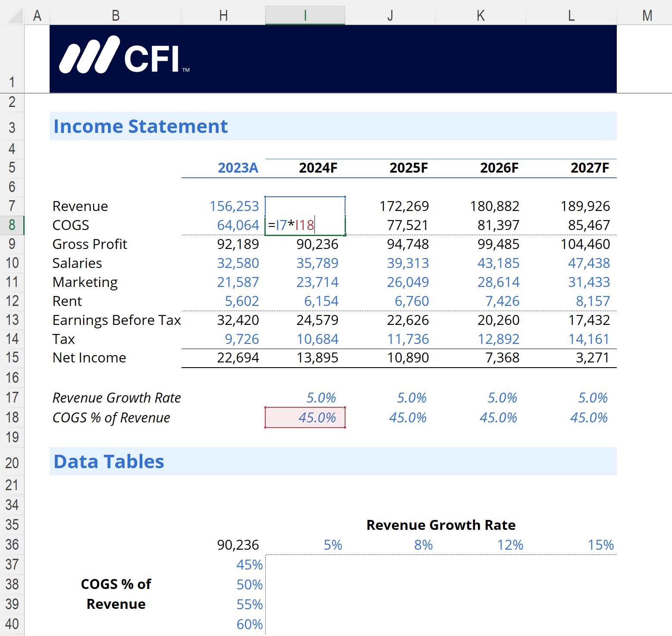Select the 2027F Net Income value 3,271
Screen dimensions: 672x636
[592, 358]
